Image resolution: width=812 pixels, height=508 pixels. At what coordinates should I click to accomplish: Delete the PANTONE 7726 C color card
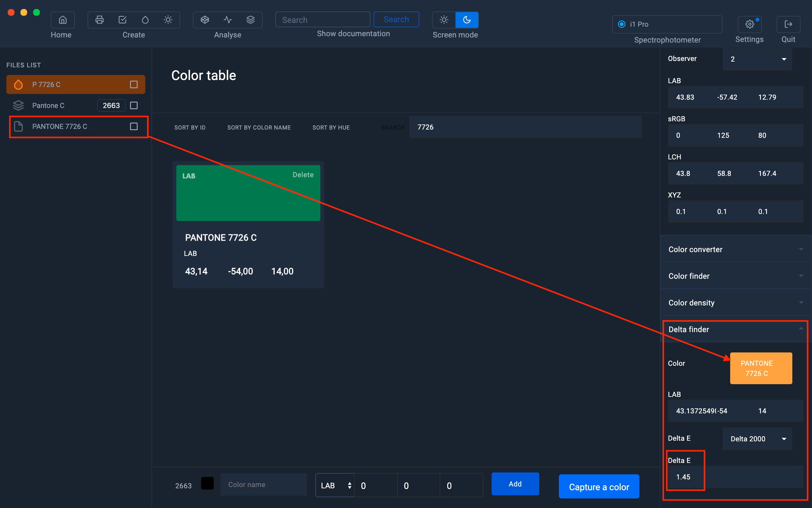click(303, 175)
